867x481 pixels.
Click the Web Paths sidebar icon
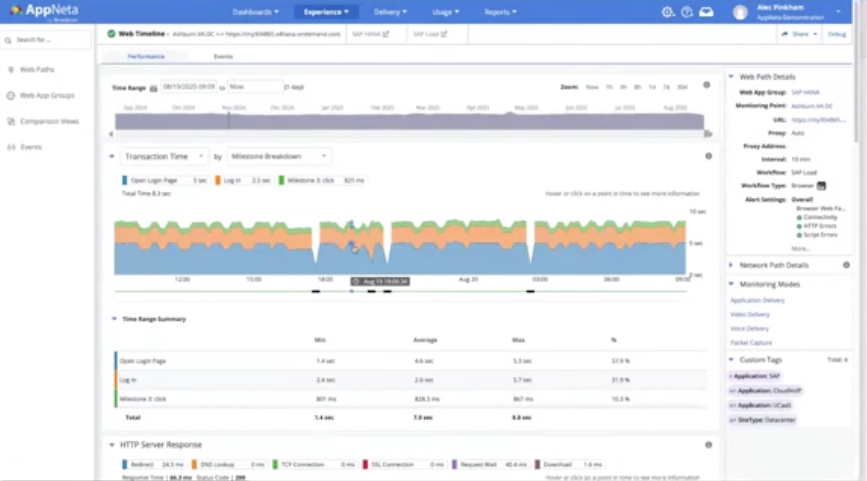[11, 70]
